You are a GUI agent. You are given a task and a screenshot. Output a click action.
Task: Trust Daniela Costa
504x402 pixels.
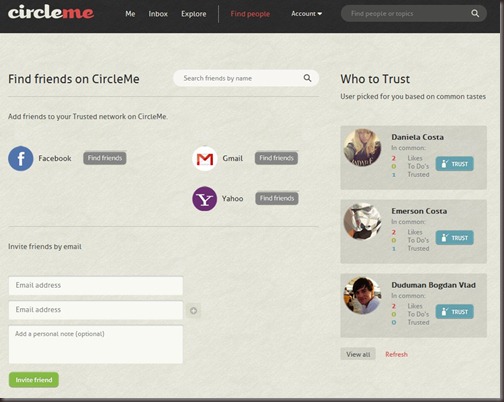point(455,164)
